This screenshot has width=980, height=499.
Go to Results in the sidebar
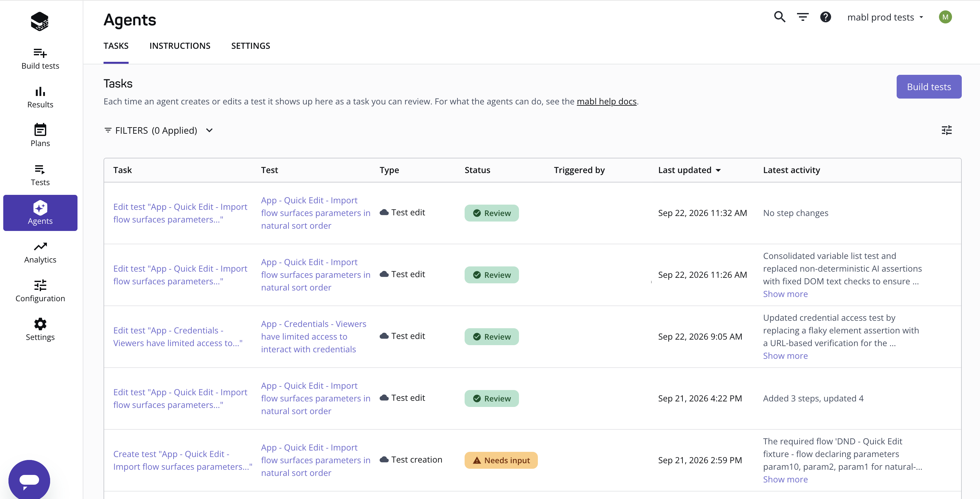(x=40, y=97)
